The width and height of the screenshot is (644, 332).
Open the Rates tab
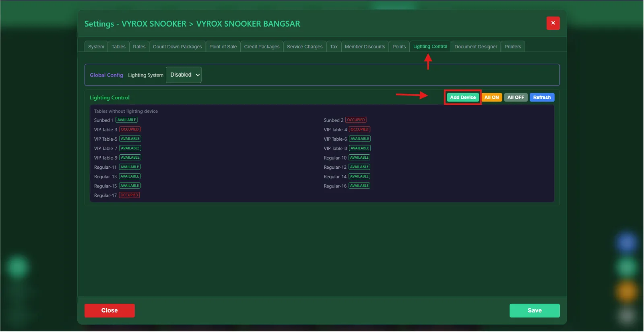pyautogui.click(x=139, y=47)
